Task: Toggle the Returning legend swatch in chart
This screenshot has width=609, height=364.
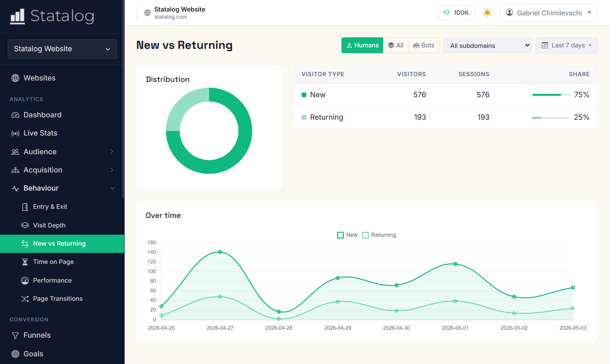Action: click(365, 235)
